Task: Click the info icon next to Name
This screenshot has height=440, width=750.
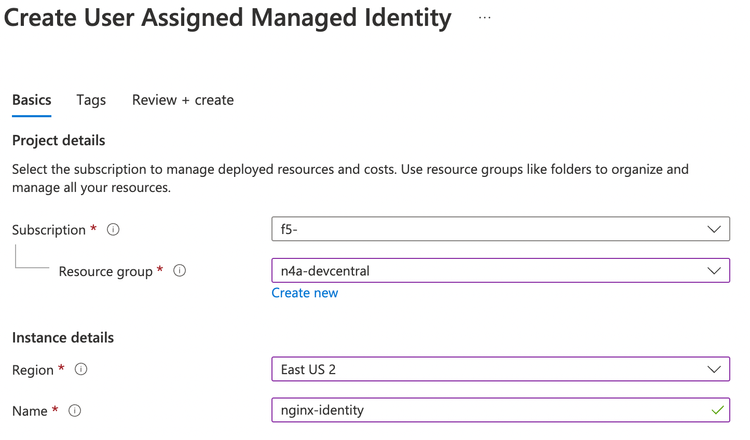Action: click(x=75, y=411)
